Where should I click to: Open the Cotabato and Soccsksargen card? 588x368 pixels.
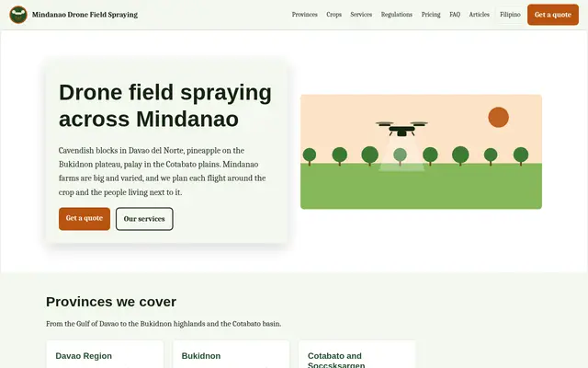pyautogui.click(x=357, y=354)
